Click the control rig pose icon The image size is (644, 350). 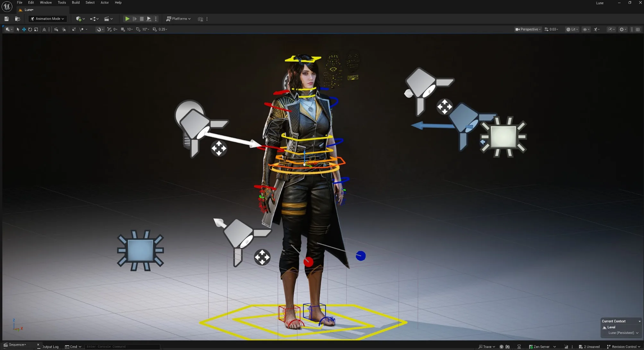tap(44, 29)
